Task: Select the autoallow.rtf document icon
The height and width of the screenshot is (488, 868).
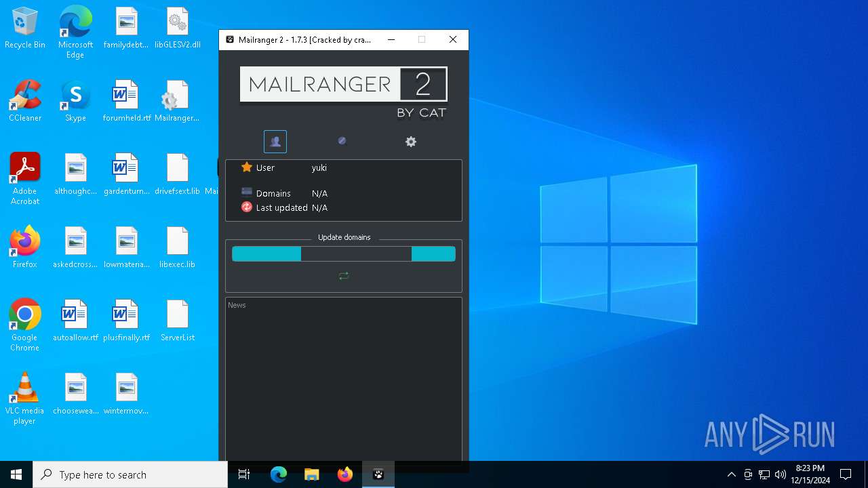Action: (x=75, y=321)
